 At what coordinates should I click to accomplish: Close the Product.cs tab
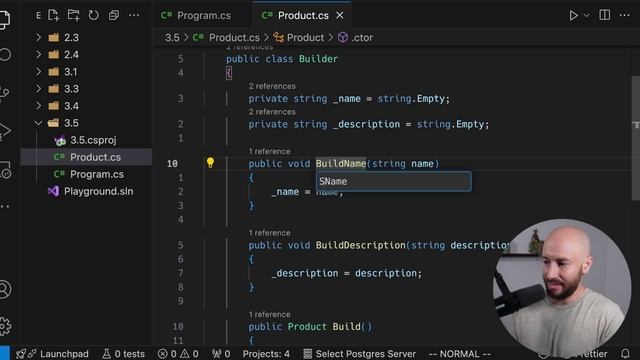[x=340, y=16]
